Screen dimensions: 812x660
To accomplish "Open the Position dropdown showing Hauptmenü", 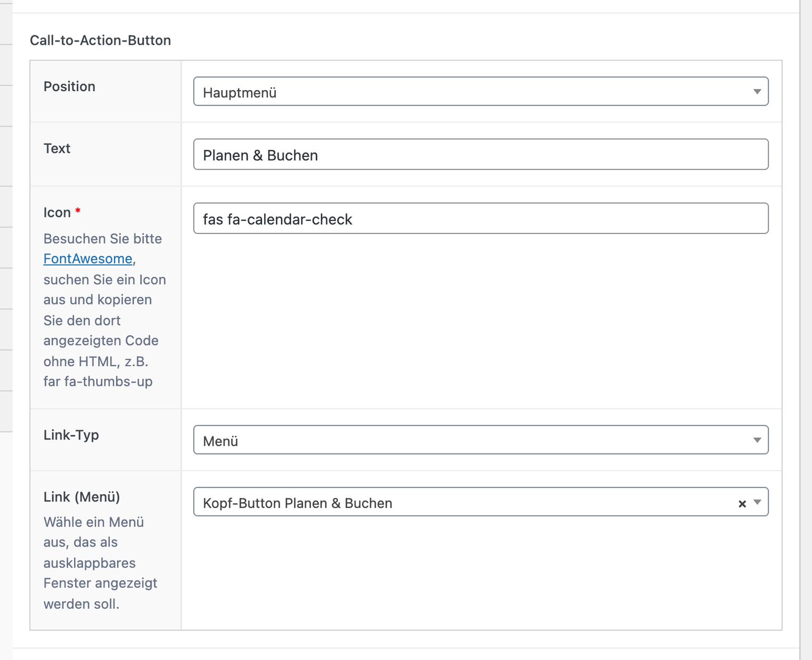I will click(x=481, y=92).
